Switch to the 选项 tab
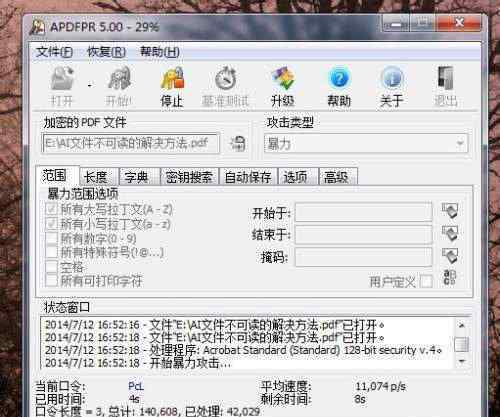 point(298,177)
